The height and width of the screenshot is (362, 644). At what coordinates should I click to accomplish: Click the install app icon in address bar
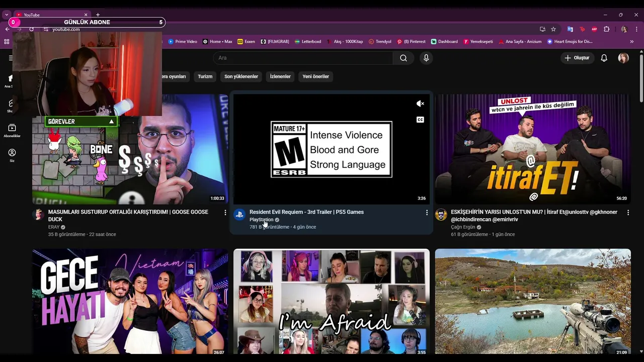[542, 29]
